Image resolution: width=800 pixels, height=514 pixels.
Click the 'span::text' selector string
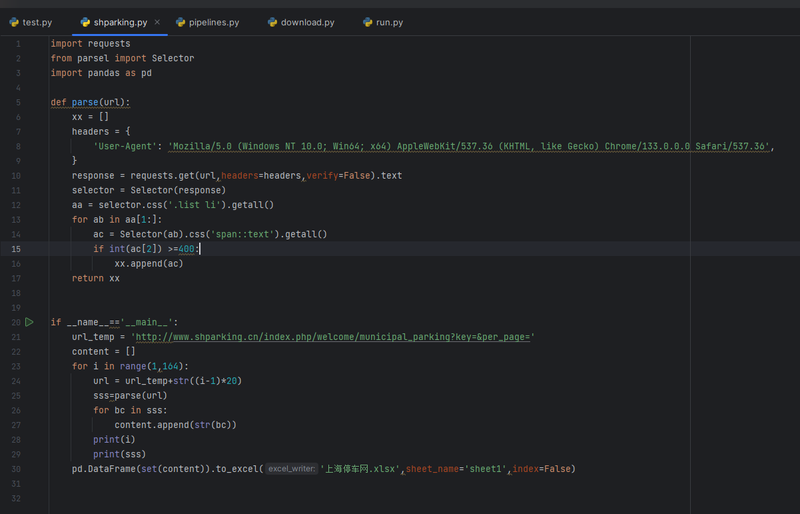[x=240, y=234]
